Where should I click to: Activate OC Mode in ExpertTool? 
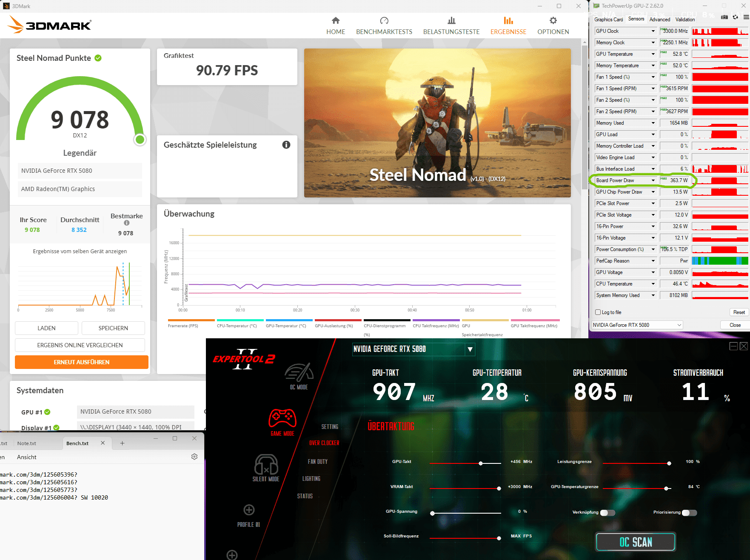(x=299, y=376)
